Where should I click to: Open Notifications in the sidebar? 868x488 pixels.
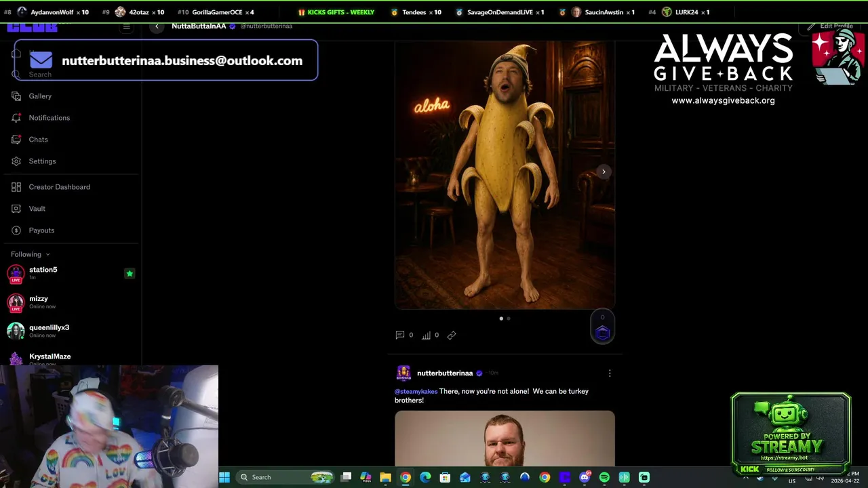click(x=49, y=118)
